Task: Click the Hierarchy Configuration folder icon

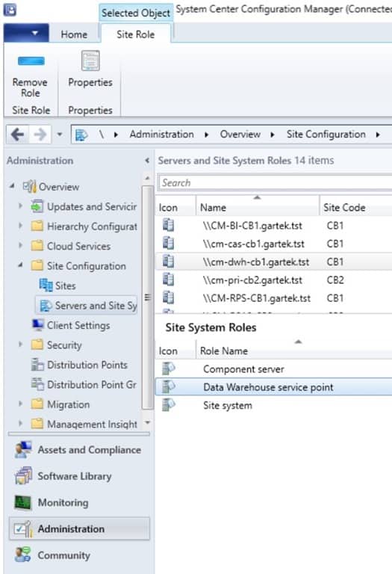Action: click(x=37, y=226)
